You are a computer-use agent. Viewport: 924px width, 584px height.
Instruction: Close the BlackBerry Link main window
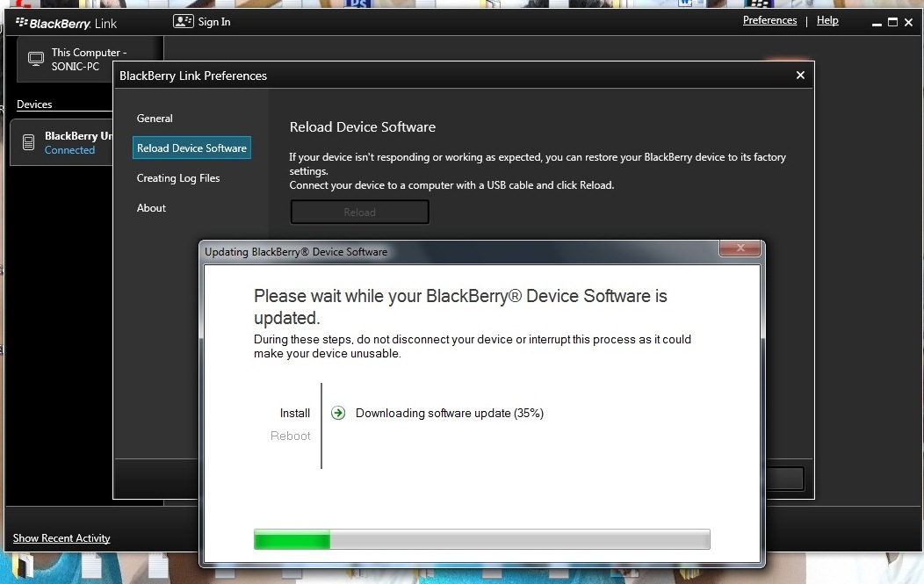[909, 22]
